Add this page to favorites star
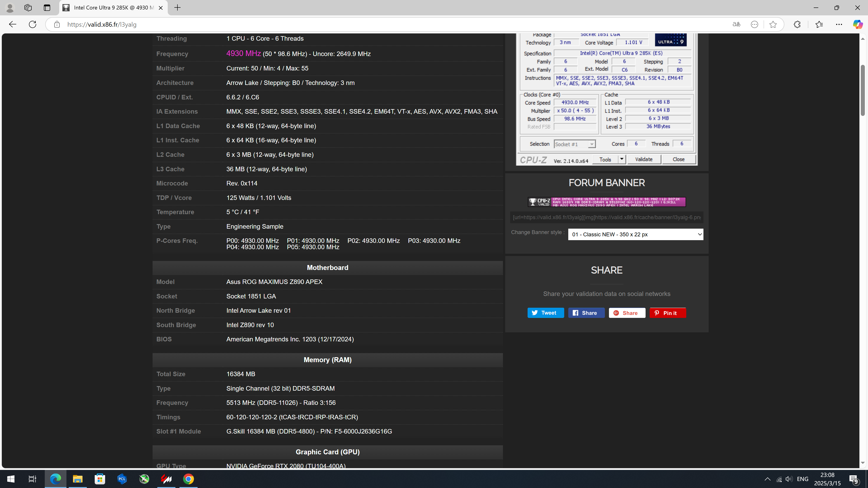 point(773,24)
